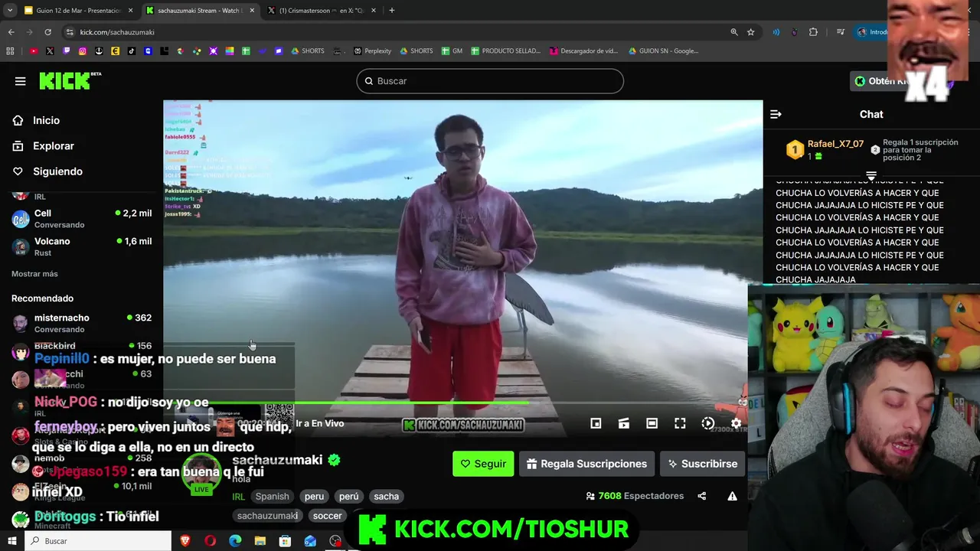
Task: Go back in the browser
Action: coord(11,32)
